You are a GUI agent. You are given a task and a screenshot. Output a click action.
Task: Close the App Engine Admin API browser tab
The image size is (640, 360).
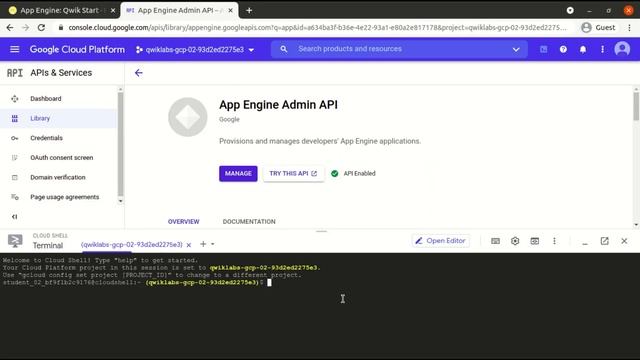coord(230,10)
